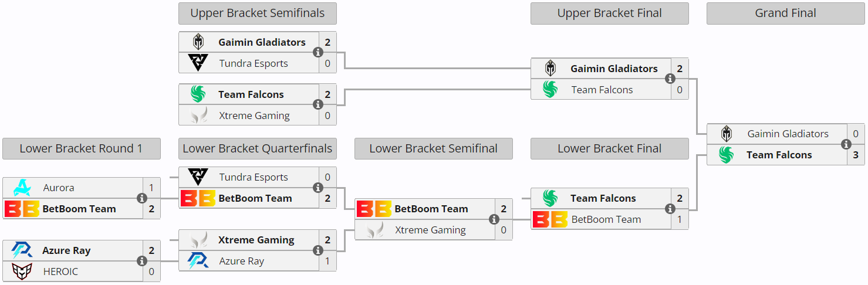This screenshot has width=868, height=285.
Task: Click Gaimin Gladiators in Upper Bracket Final
Action: (614, 69)
